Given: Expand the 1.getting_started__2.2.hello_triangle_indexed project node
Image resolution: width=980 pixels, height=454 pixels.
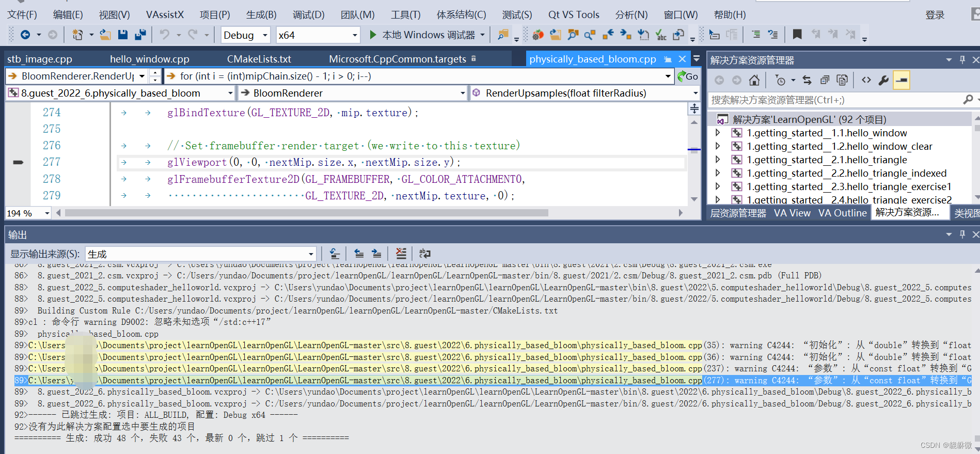Looking at the screenshot, I should click(718, 173).
